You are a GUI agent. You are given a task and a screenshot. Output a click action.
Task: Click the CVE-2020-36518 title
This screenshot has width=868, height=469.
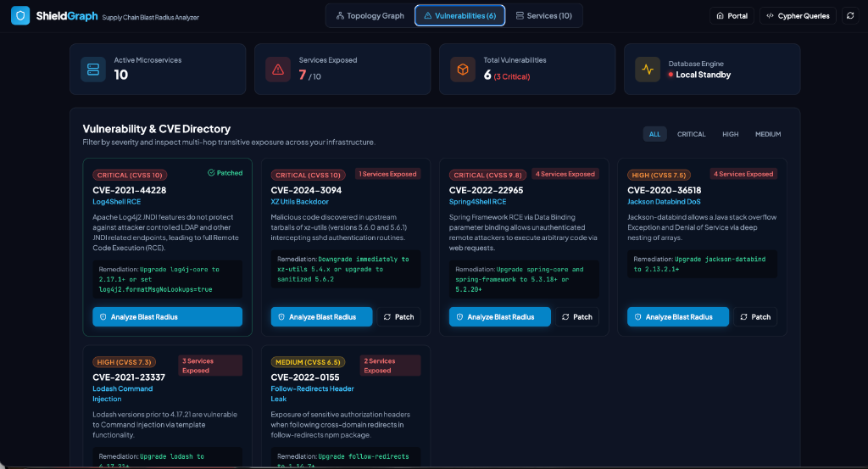pyautogui.click(x=665, y=190)
